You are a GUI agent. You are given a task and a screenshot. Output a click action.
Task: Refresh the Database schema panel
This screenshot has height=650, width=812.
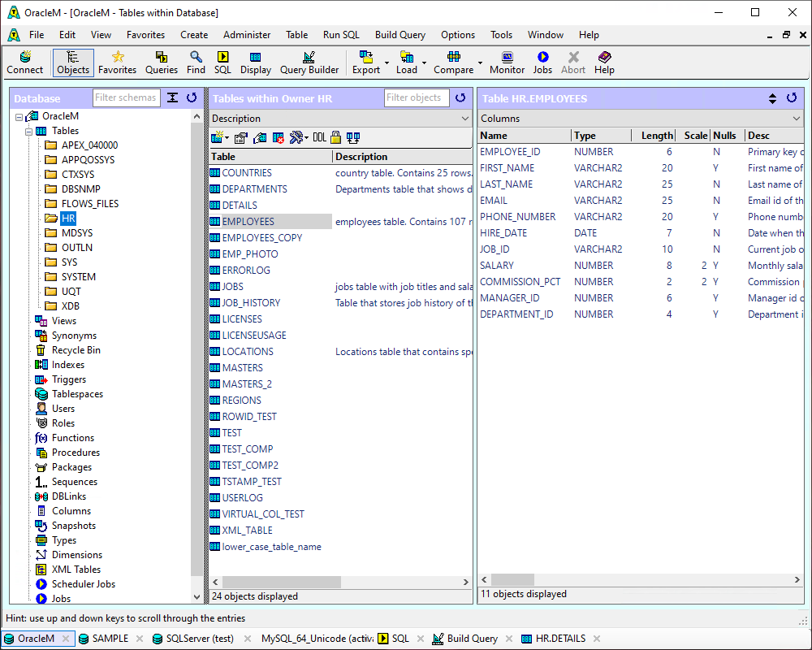pyautogui.click(x=192, y=97)
